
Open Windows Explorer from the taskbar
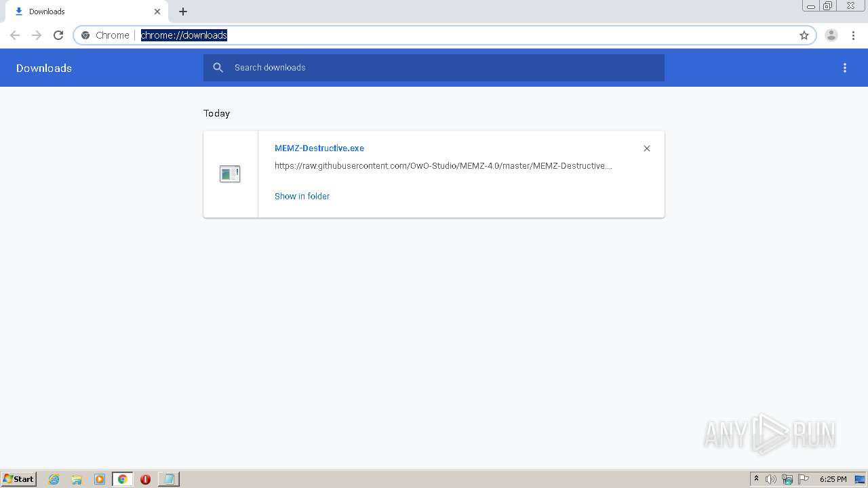coord(77,479)
